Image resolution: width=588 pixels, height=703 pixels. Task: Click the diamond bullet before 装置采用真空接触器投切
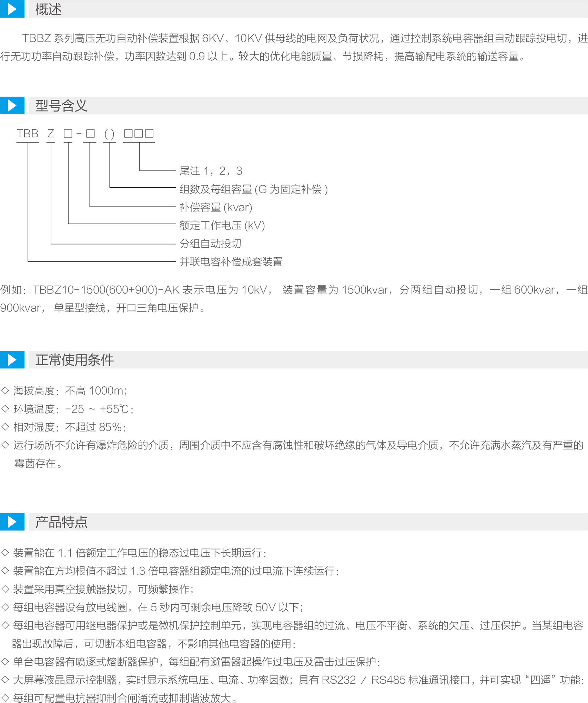coord(5,589)
